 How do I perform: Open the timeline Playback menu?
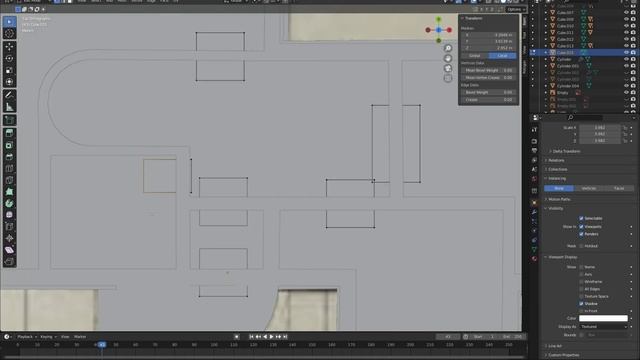pyautogui.click(x=27, y=337)
